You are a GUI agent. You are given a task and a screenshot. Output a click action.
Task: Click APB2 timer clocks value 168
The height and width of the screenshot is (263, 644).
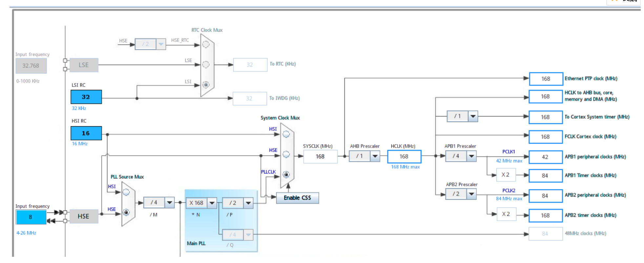click(546, 215)
